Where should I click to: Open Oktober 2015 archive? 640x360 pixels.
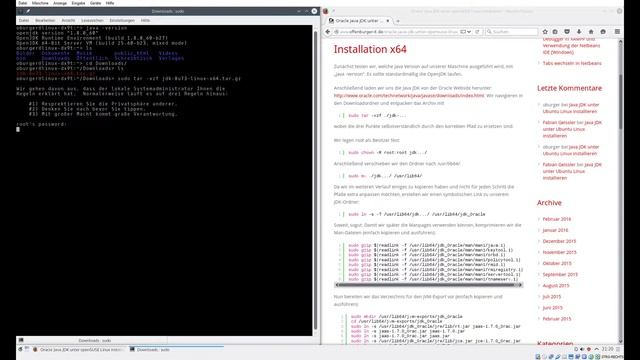pos(557,263)
